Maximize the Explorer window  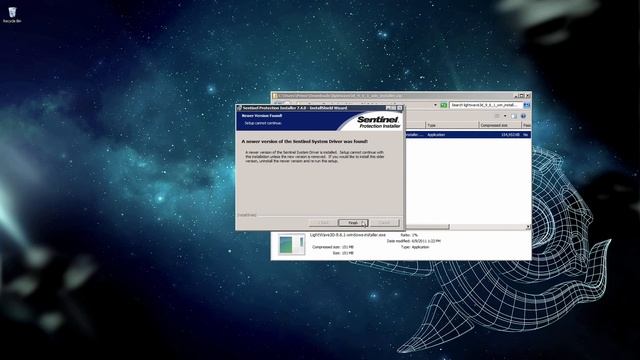coord(522,96)
